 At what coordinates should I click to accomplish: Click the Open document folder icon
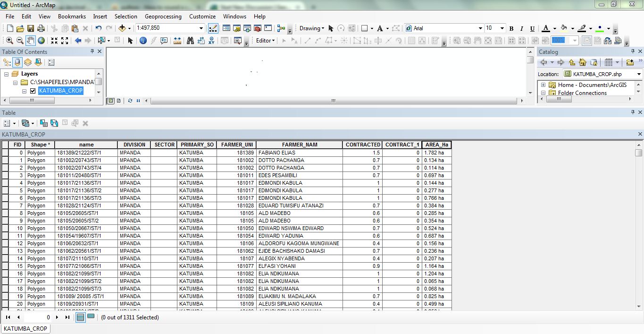coord(20,28)
